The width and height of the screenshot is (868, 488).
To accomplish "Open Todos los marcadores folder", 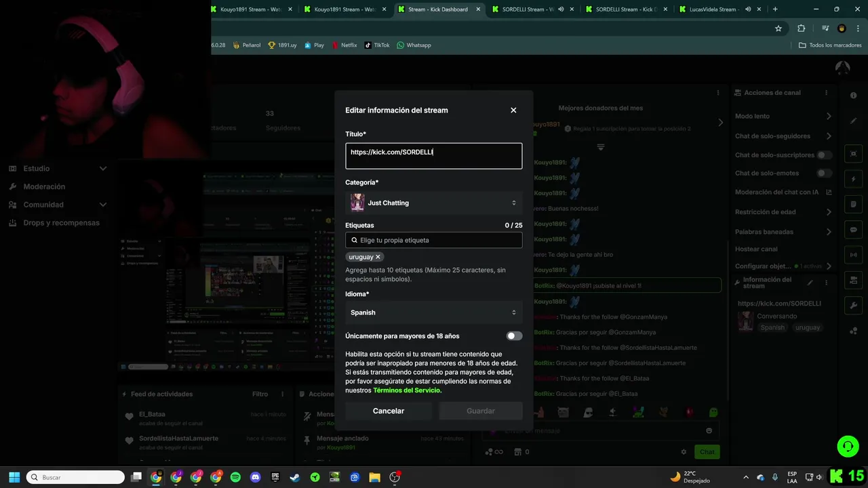I will click(x=830, y=45).
